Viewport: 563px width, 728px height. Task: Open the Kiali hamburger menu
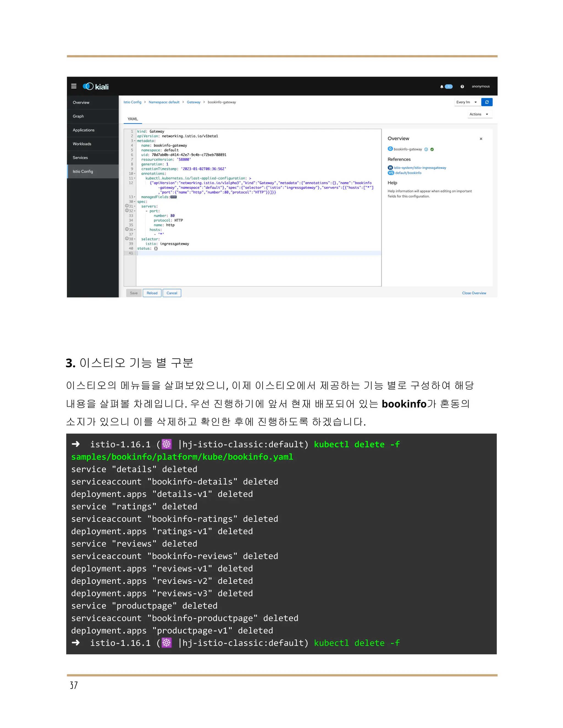click(74, 86)
